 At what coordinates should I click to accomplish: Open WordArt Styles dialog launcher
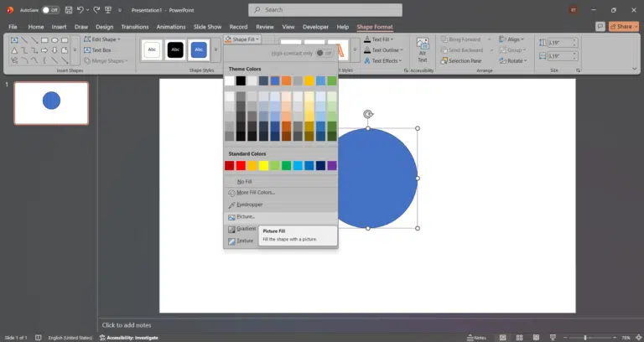[x=406, y=70]
